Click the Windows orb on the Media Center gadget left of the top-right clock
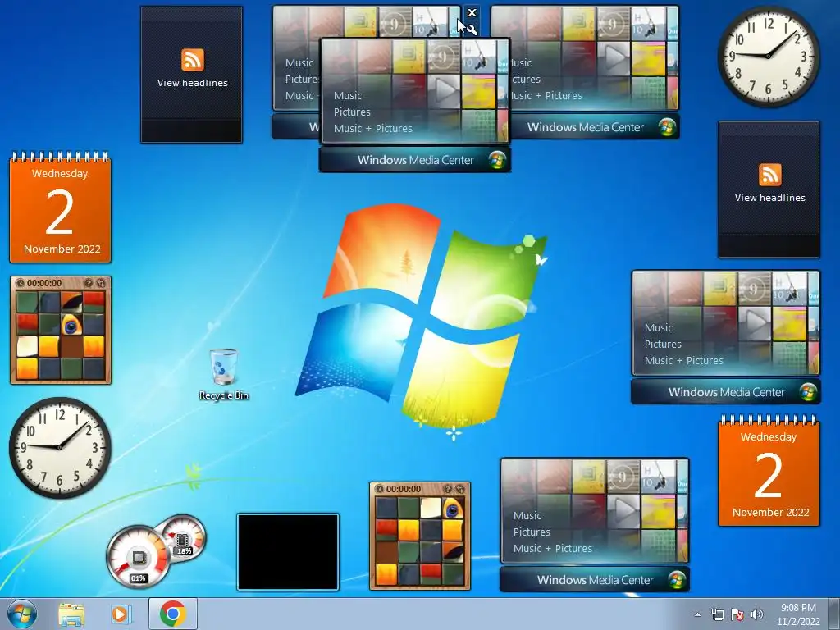This screenshot has width=840, height=630. (x=667, y=127)
